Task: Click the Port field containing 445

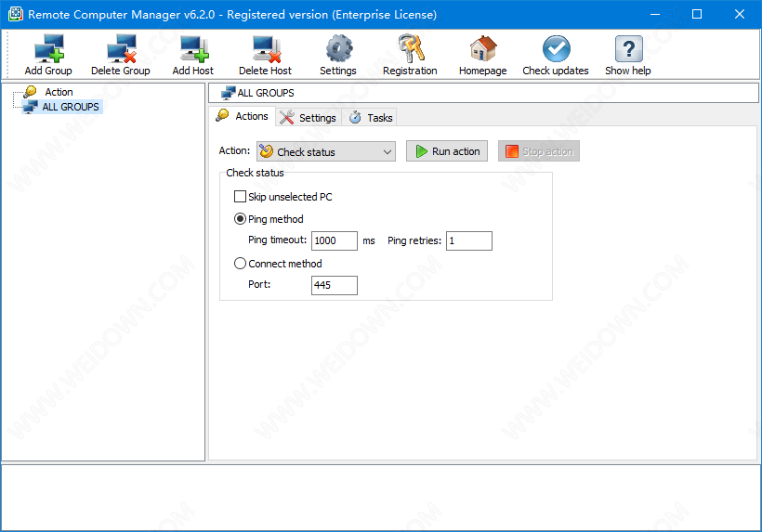Action: [335, 285]
